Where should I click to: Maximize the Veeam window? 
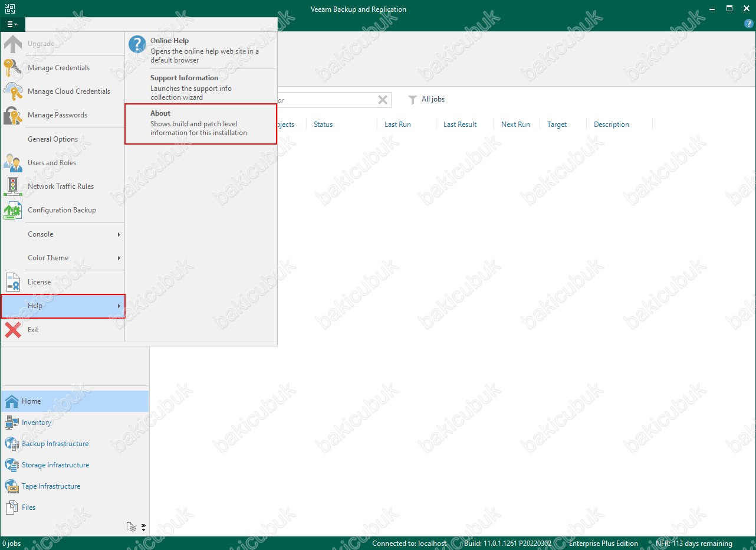[x=729, y=9]
